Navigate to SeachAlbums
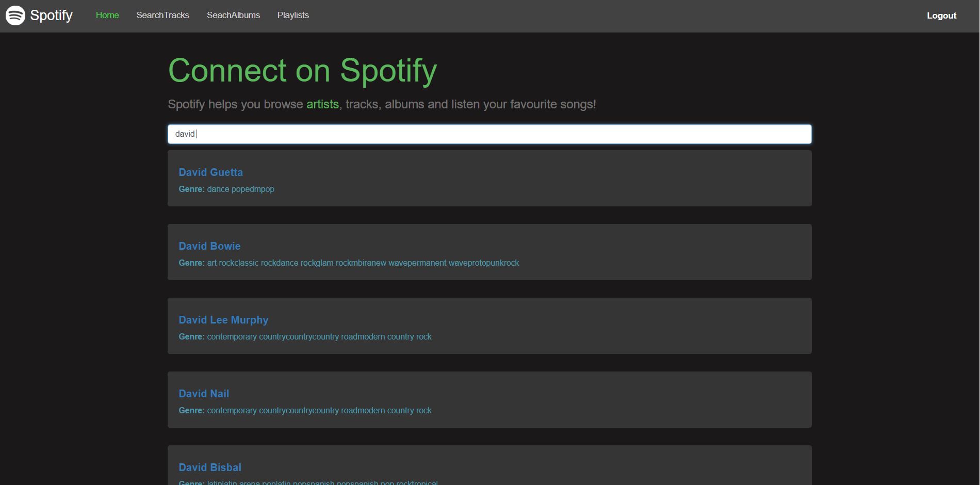 [x=234, y=15]
